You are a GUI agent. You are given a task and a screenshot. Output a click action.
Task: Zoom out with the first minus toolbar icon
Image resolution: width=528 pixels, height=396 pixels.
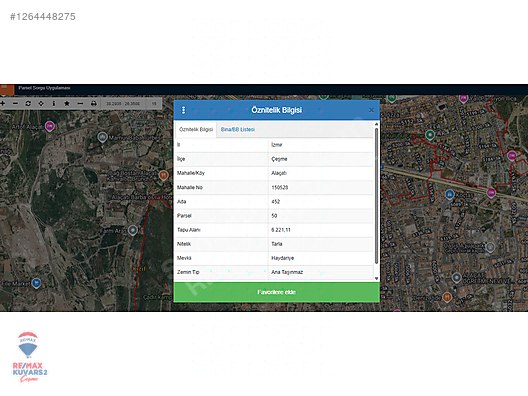15,103
